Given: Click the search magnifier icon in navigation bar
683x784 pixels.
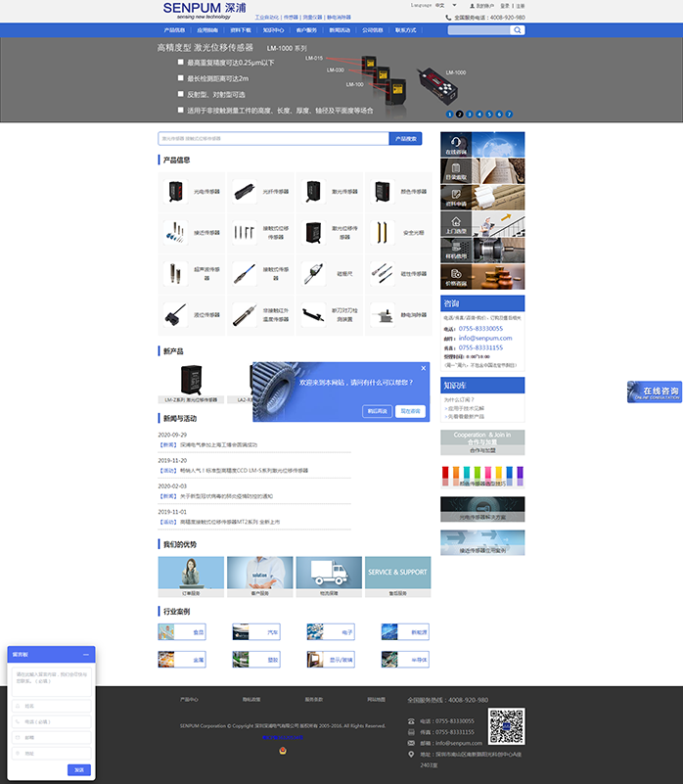Looking at the screenshot, I should (x=518, y=30).
